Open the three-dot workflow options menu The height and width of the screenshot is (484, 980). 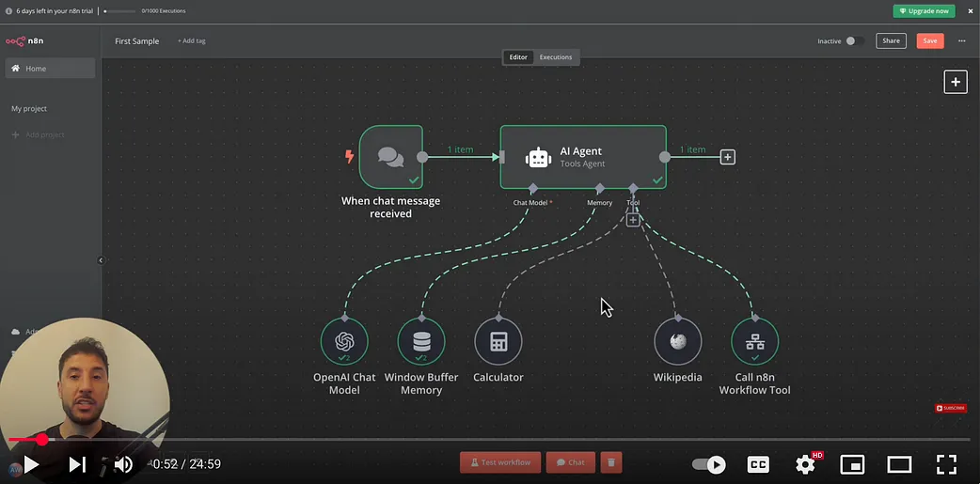[961, 41]
